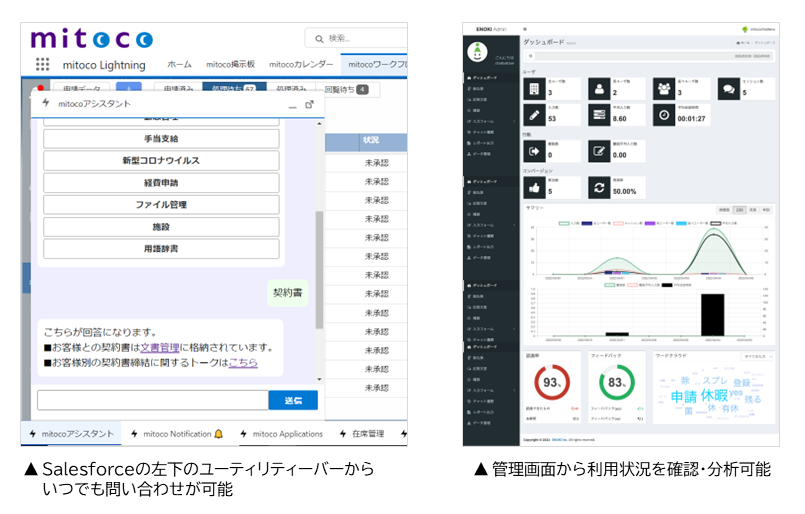This screenshot has height=514, width=805.
Task: Choose the 新型コロナウイルス topic button
Action: pyautogui.click(x=161, y=161)
